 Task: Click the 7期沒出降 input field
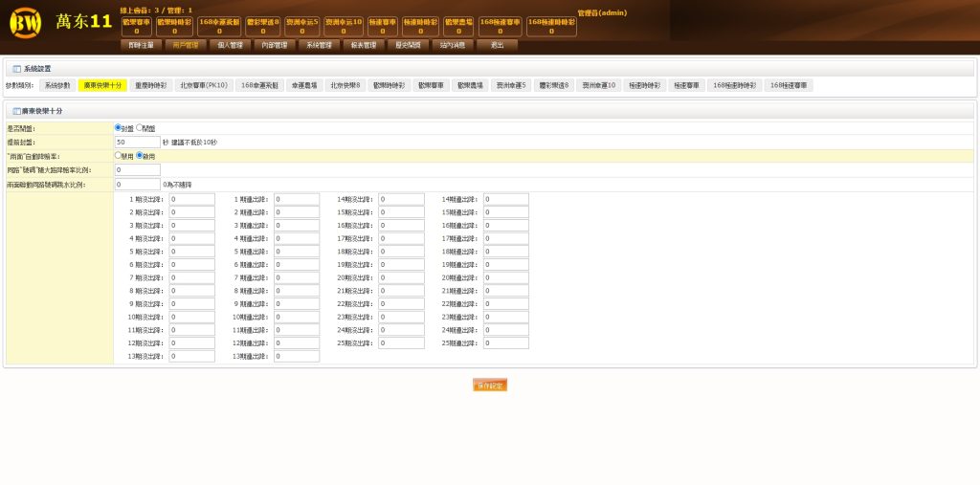[x=191, y=278]
